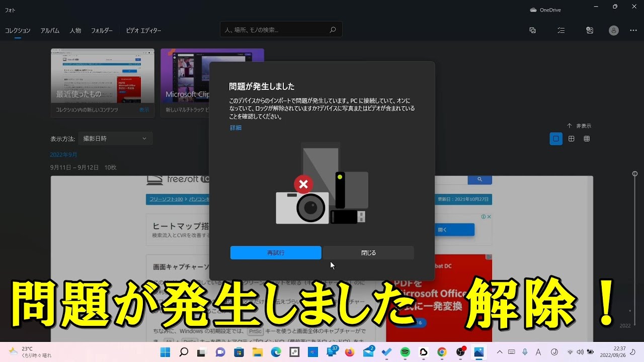644x362 pixels.
Task: Switch to the コレクション tab
Action: pos(18,31)
